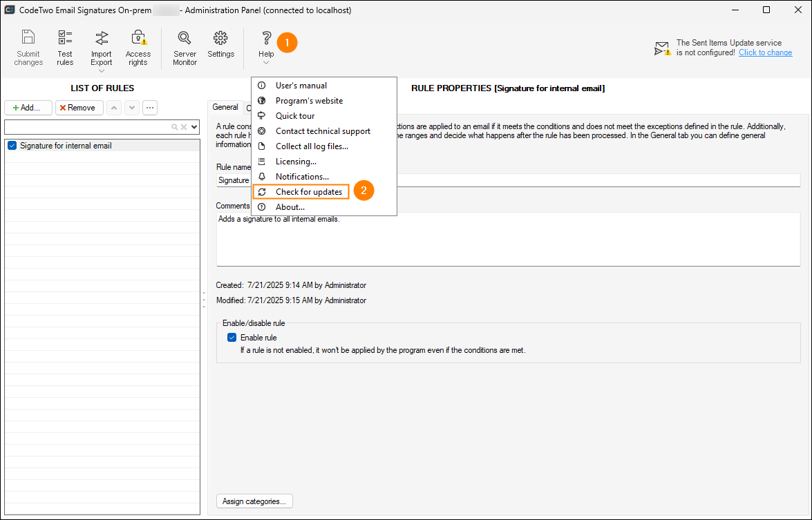Image resolution: width=812 pixels, height=520 pixels.
Task: Click the Assign categories button
Action: click(x=254, y=501)
